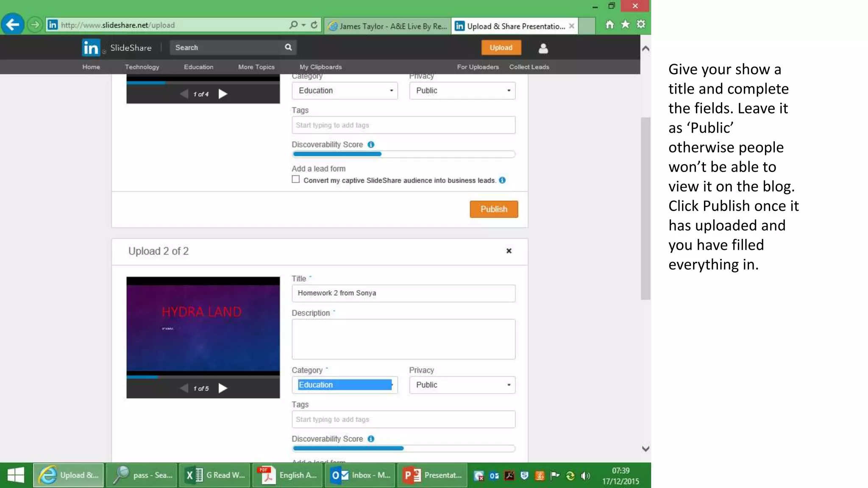Go to next slide in 1 of 5 preview

(223, 388)
